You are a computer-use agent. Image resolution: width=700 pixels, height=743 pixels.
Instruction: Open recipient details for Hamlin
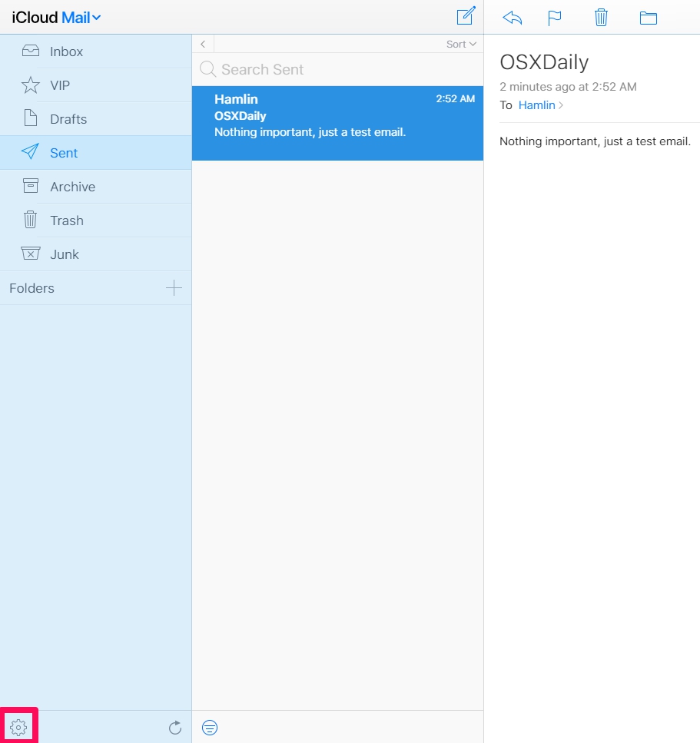coord(537,105)
